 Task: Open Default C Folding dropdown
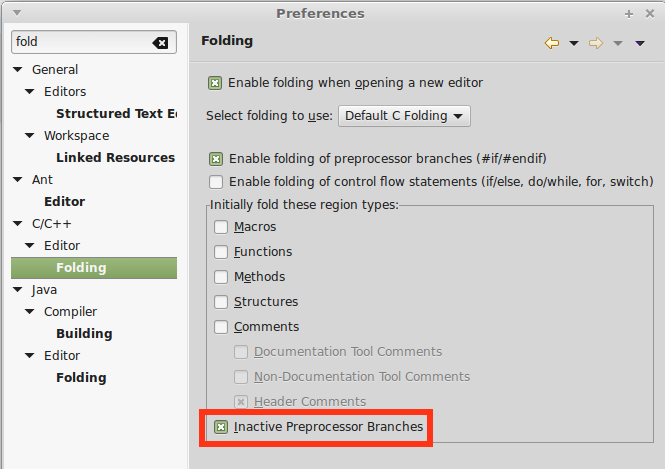[x=404, y=116]
